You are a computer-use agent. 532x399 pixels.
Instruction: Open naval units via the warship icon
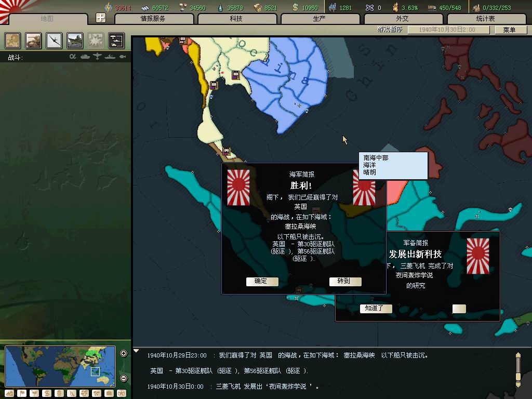[74, 41]
